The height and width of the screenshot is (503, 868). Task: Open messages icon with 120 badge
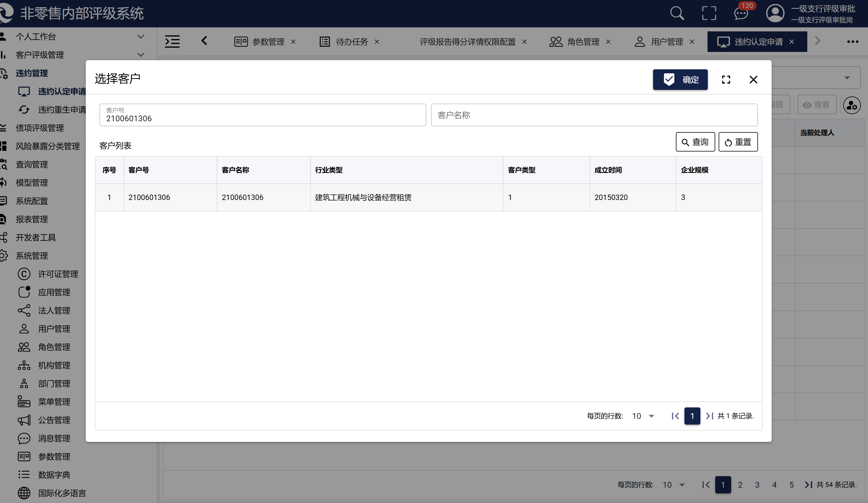click(x=741, y=14)
